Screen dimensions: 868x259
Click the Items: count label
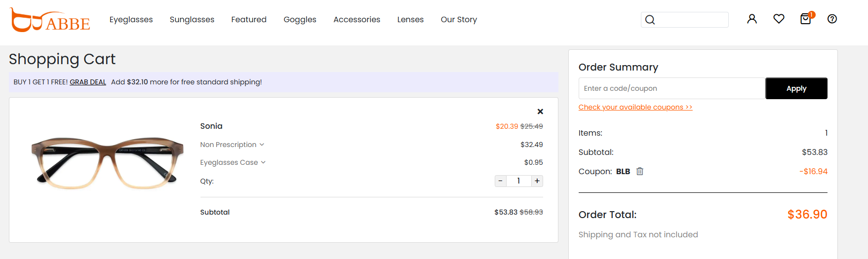(x=591, y=133)
